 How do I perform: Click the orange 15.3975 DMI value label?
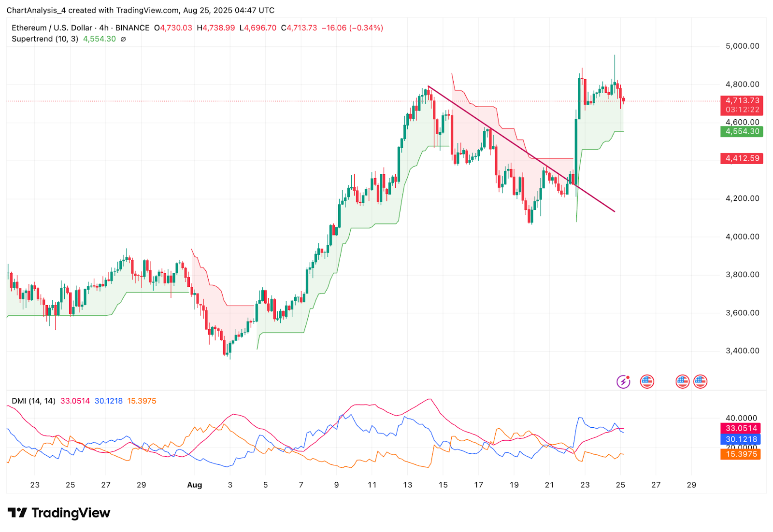[x=742, y=454]
